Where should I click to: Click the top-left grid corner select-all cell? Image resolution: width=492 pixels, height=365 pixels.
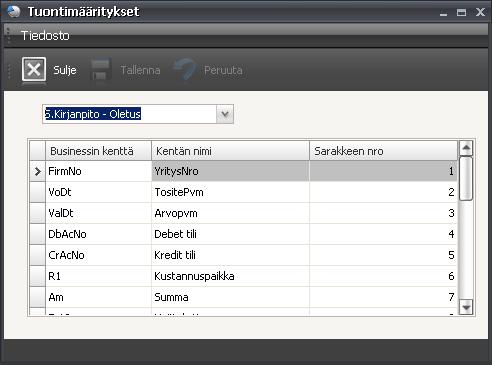click(37, 151)
